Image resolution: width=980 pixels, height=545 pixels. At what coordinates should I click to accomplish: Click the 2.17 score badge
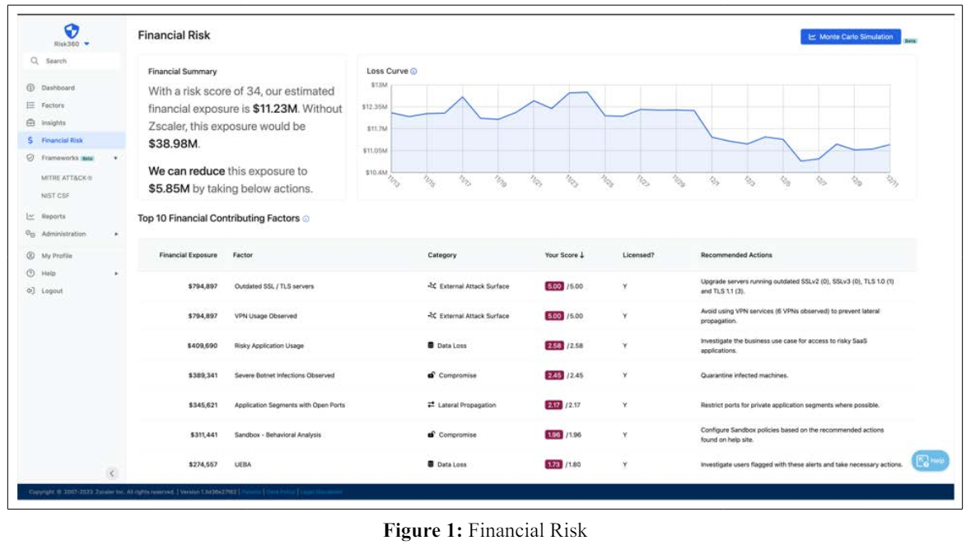[x=553, y=405]
